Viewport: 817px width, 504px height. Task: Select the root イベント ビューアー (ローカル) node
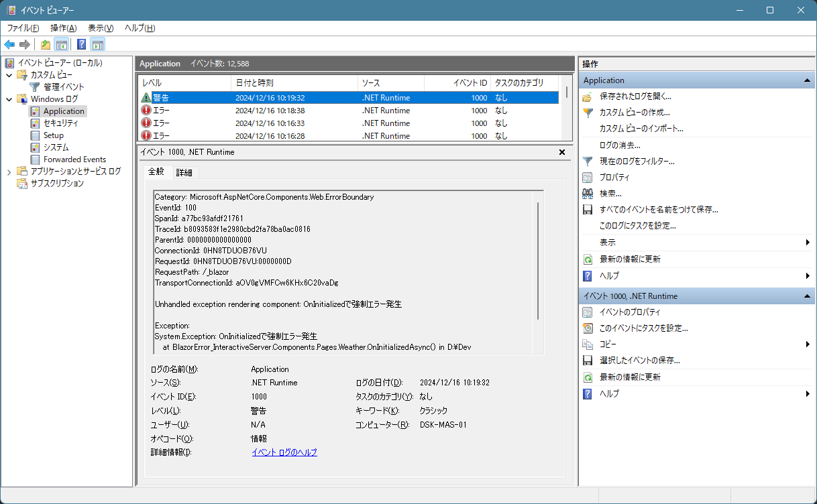tap(60, 63)
